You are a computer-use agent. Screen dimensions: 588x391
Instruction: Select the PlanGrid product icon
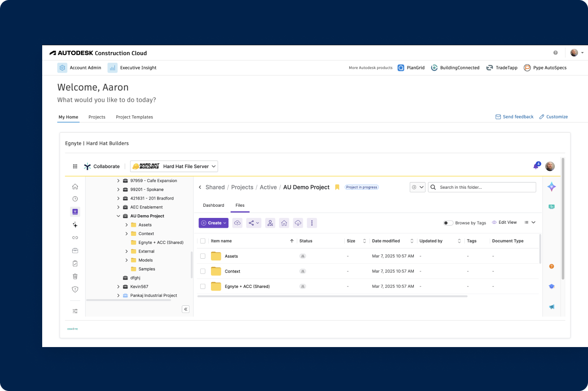(400, 67)
